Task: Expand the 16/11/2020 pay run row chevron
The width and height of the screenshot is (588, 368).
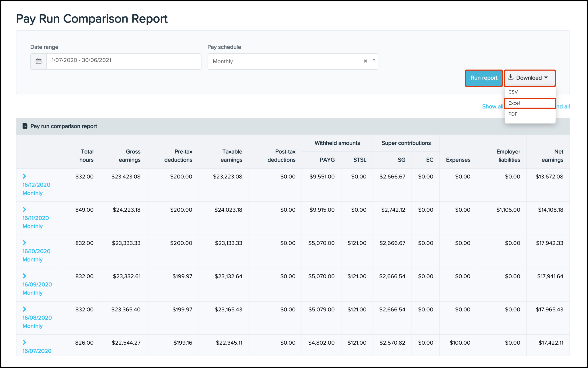Action: click(x=24, y=209)
